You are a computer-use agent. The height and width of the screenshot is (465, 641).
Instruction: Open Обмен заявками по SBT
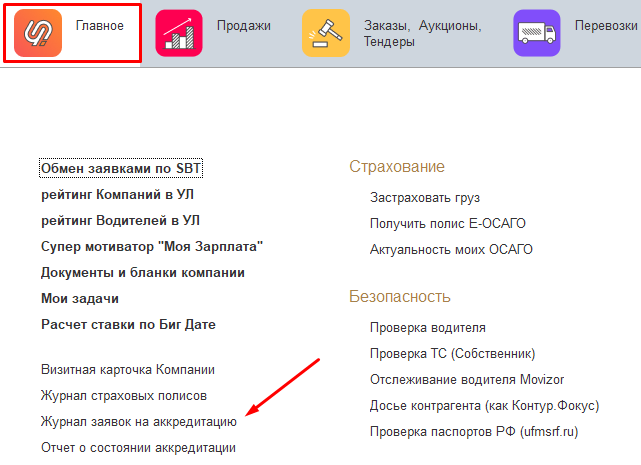[x=121, y=168]
